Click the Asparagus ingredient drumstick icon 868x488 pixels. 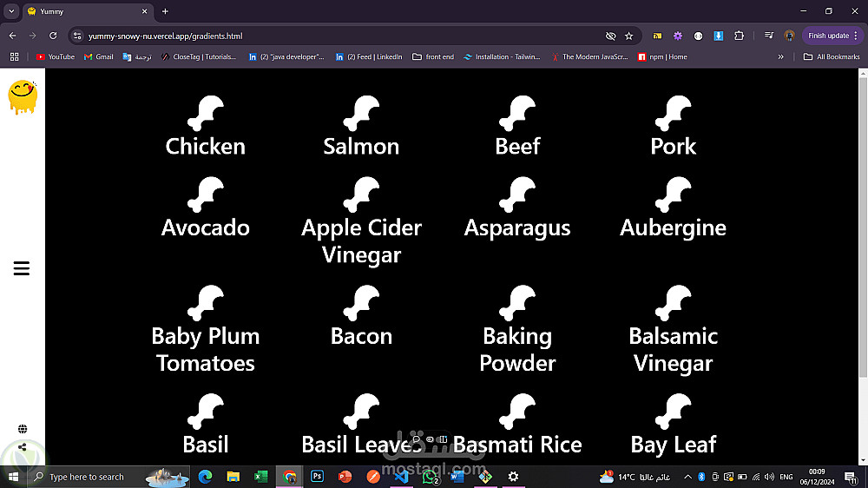point(517,195)
